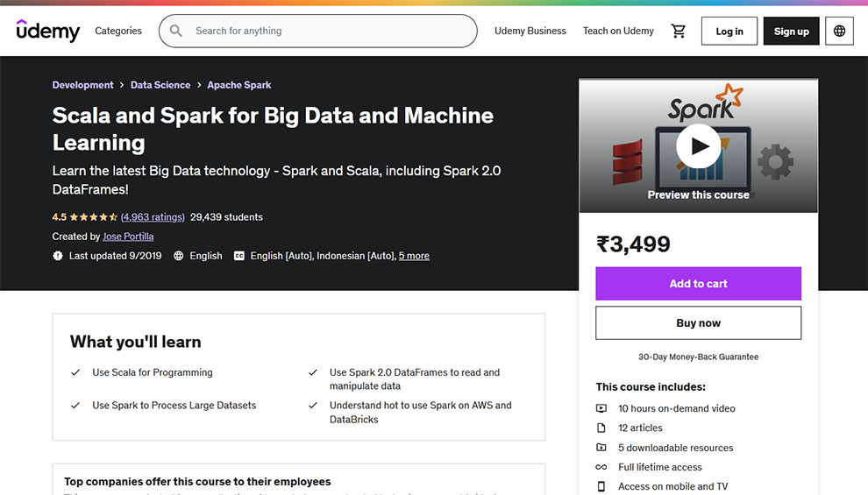The image size is (868, 495).
Task: Add the course to cart
Action: point(698,284)
